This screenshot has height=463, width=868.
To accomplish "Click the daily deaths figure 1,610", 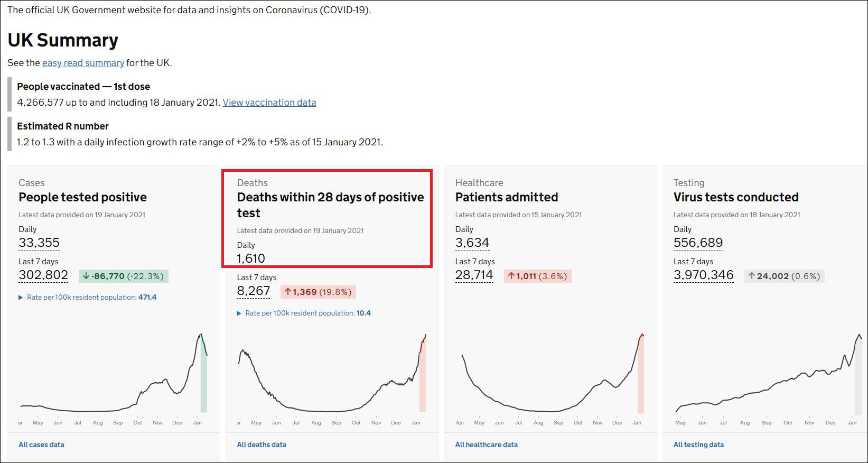I will (x=251, y=258).
